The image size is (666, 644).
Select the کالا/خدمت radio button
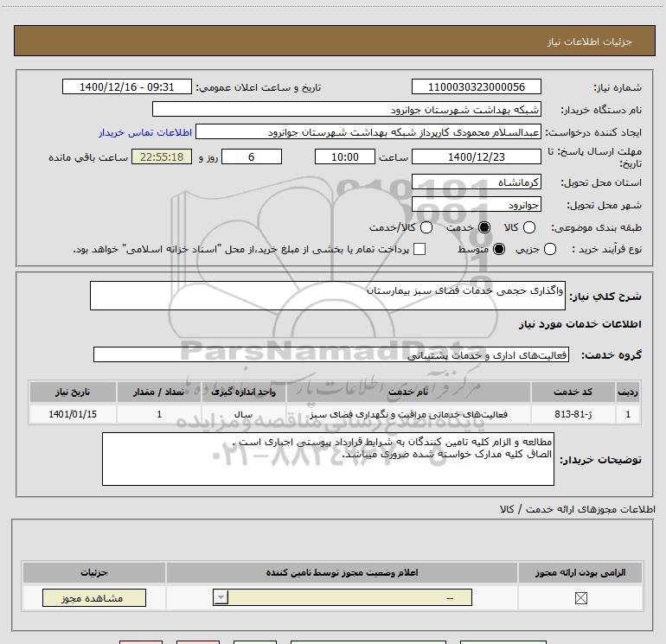pyautogui.click(x=426, y=227)
